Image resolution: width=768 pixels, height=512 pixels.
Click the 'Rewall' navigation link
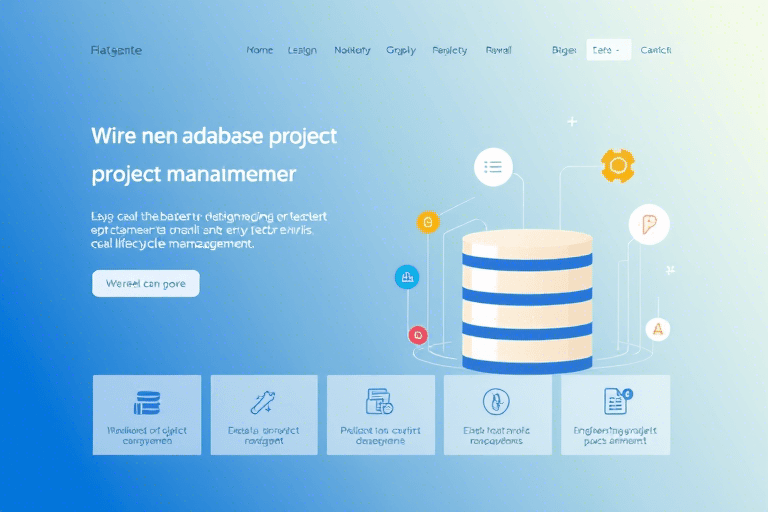point(498,50)
